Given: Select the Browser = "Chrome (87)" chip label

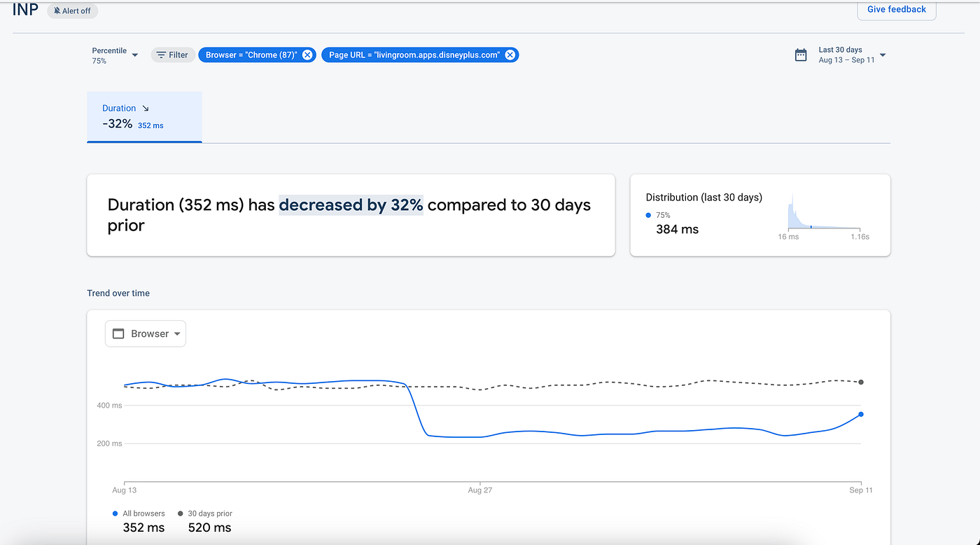Looking at the screenshot, I should coord(251,55).
